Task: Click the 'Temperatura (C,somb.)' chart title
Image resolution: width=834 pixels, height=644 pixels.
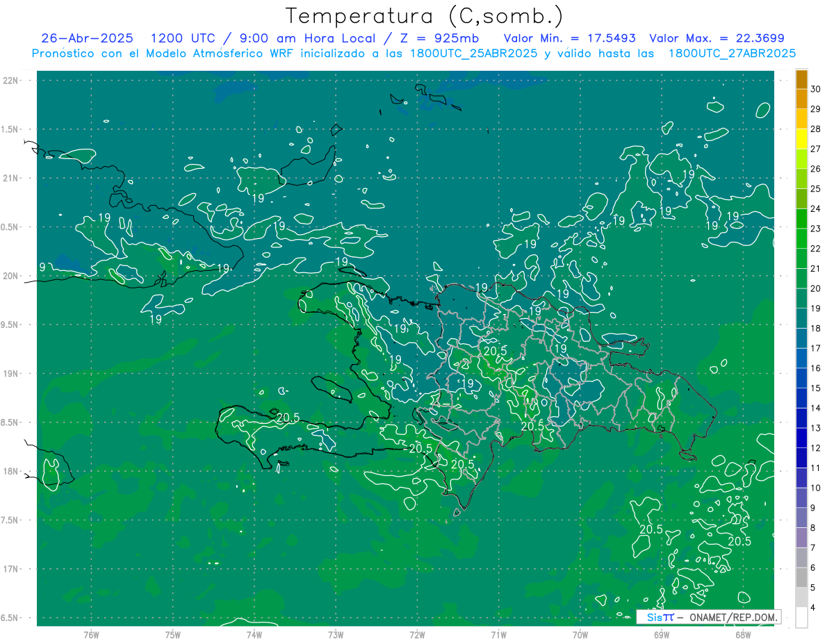Action: pos(425,16)
